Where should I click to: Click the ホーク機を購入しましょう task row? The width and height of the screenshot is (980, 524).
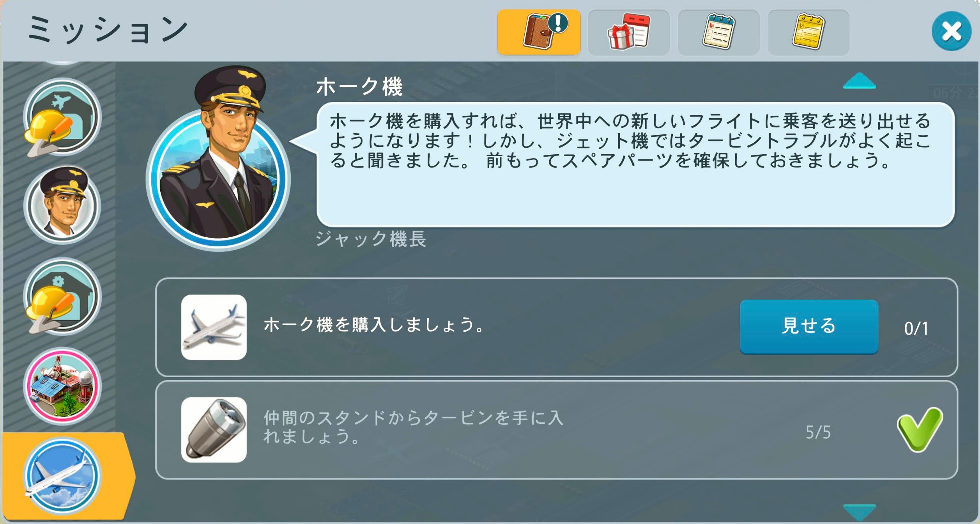[556, 327]
